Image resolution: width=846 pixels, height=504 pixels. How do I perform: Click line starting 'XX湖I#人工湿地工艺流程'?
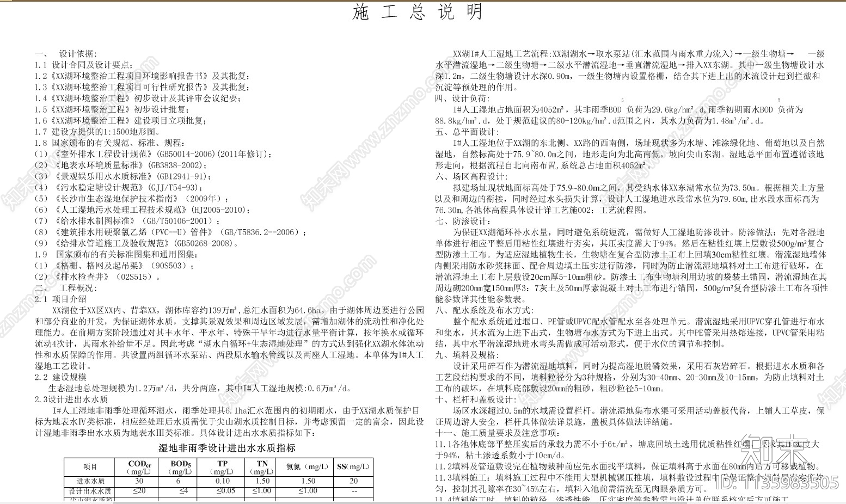tap(639, 54)
